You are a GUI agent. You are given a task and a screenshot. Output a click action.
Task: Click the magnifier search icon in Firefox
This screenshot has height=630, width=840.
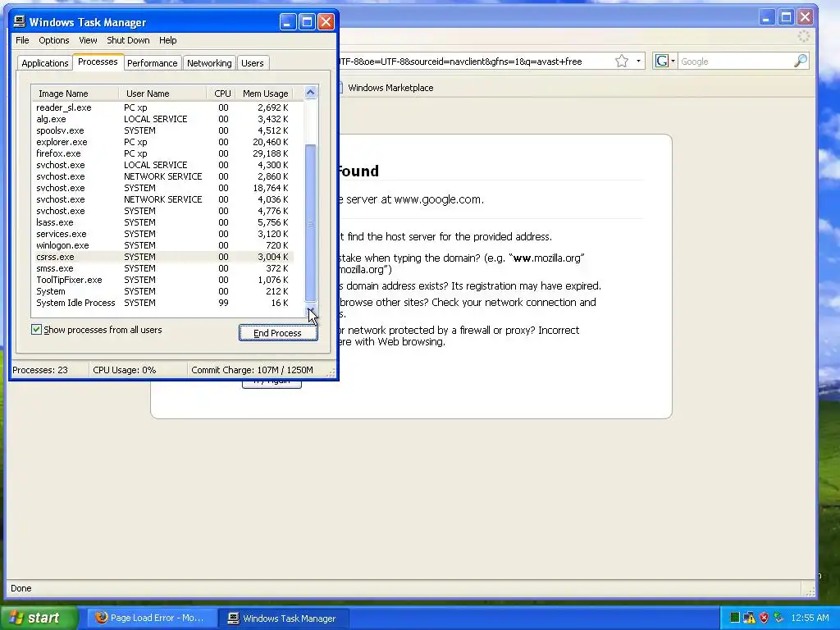[801, 61]
